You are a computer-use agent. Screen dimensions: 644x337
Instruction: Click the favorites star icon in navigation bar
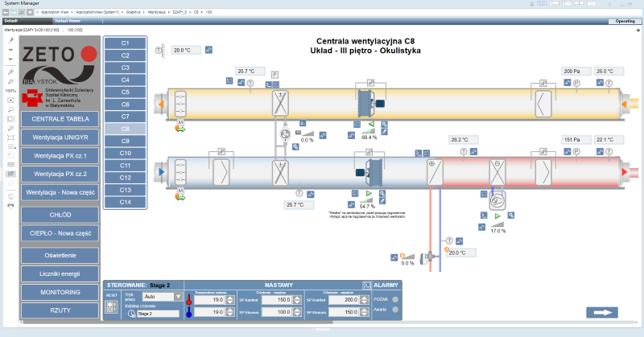[x=30, y=12]
